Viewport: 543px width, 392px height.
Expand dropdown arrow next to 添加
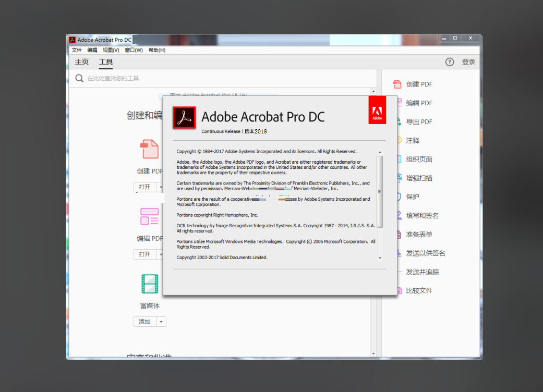[161, 322]
